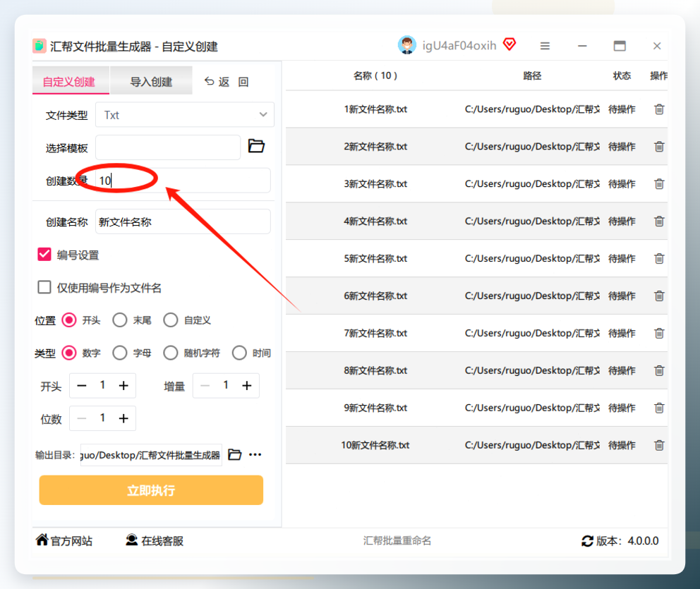Open the hamburger menu in title bar

click(545, 46)
